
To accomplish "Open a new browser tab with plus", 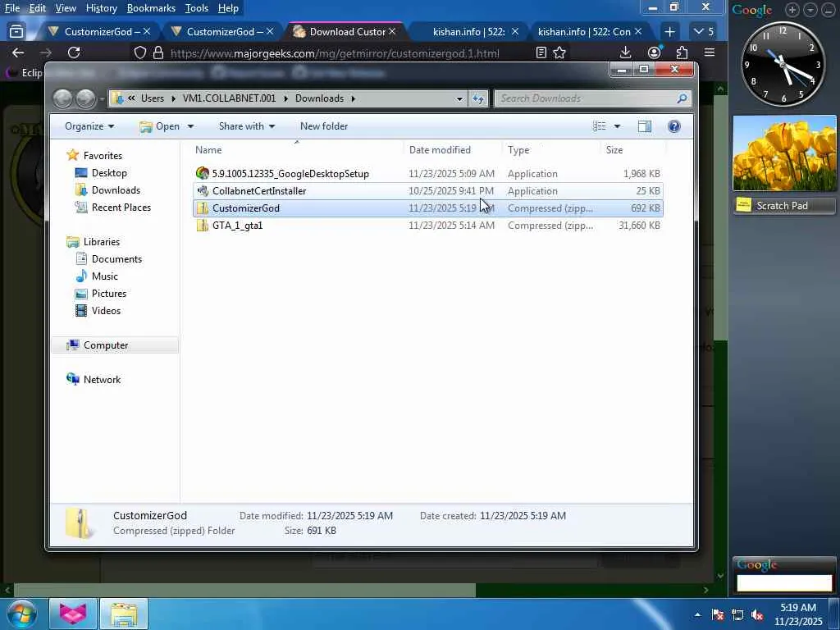I will pyautogui.click(x=669, y=32).
